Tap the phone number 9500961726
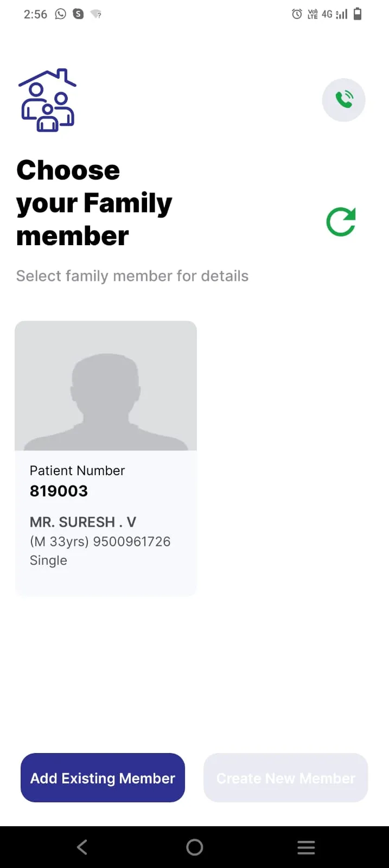This screenshot has height=868, width=389. click(132, 541)
